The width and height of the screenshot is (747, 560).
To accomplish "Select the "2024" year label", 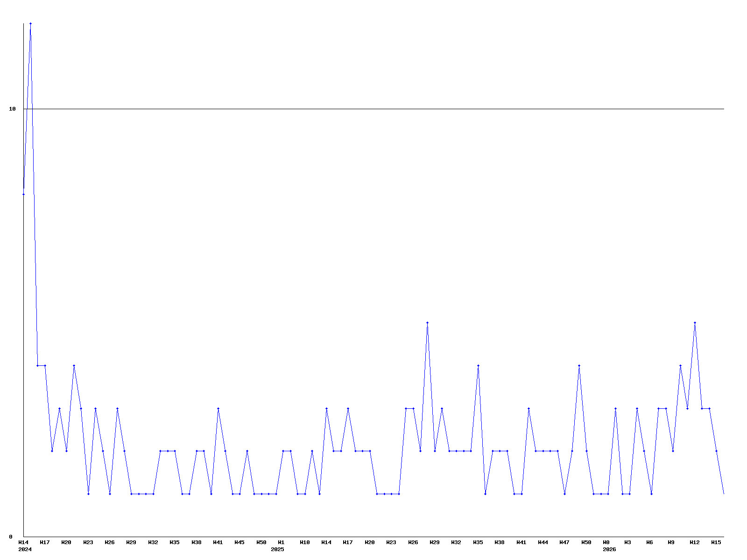I will click(25, 549).
